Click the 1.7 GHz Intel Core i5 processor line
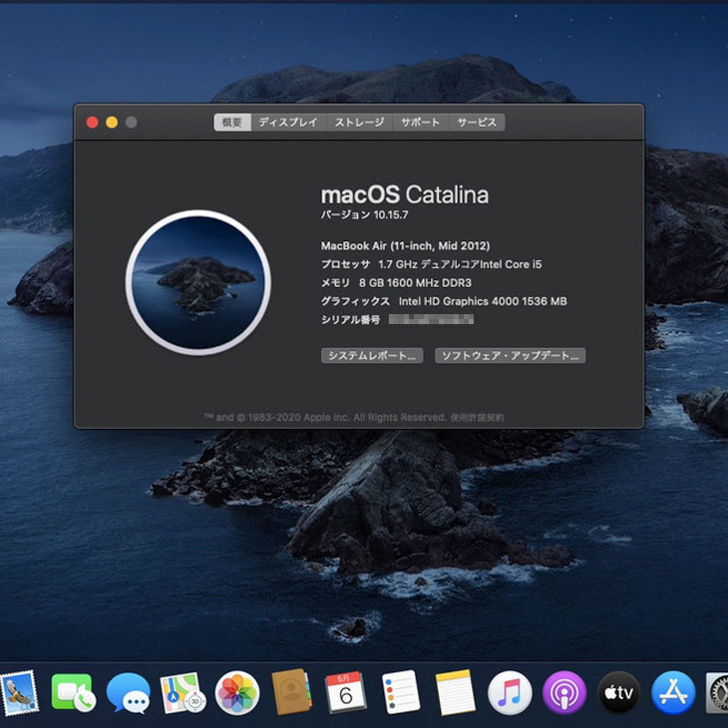 click(432, 264)
